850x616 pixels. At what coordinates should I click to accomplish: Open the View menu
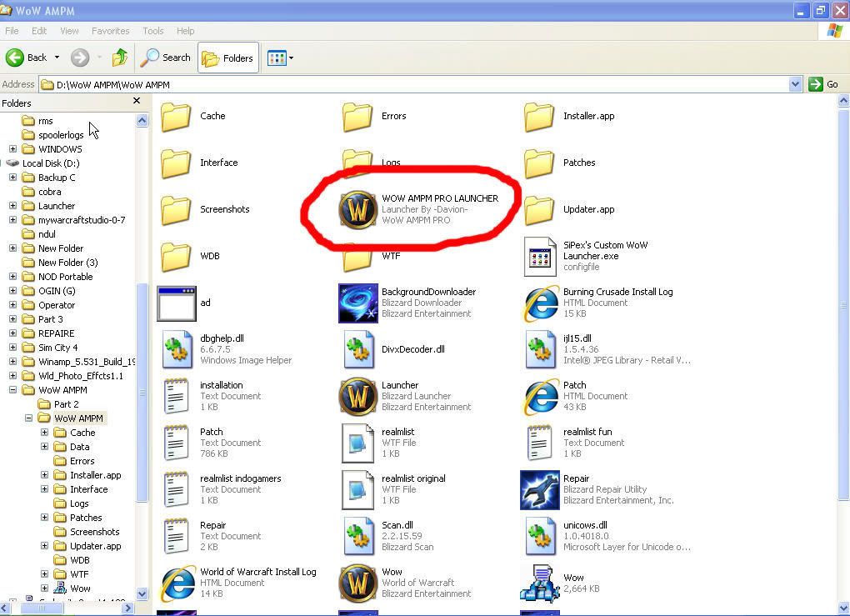(x=69, y=31)
